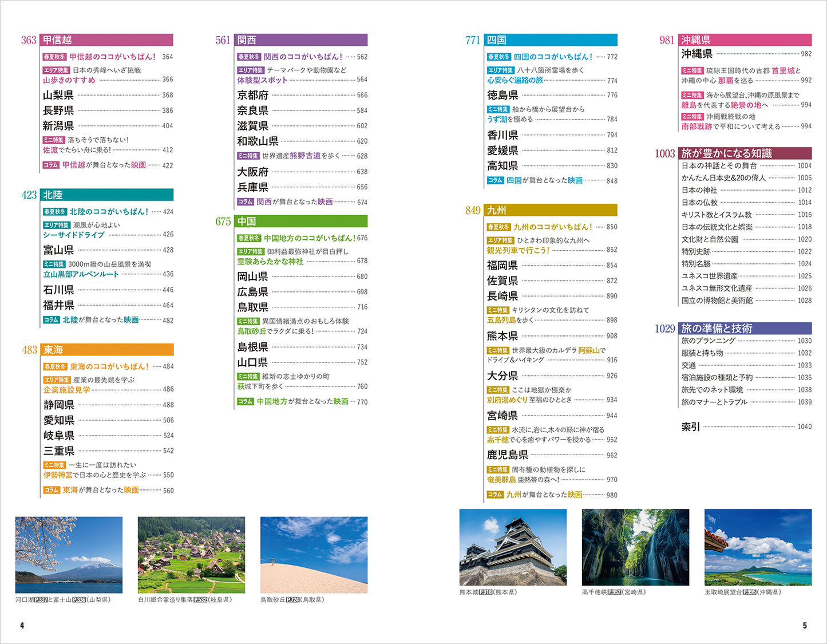Click the 春夏秋冬 badge in 関西 section
This screenshot has height=644, width=827.
point(249,57)
